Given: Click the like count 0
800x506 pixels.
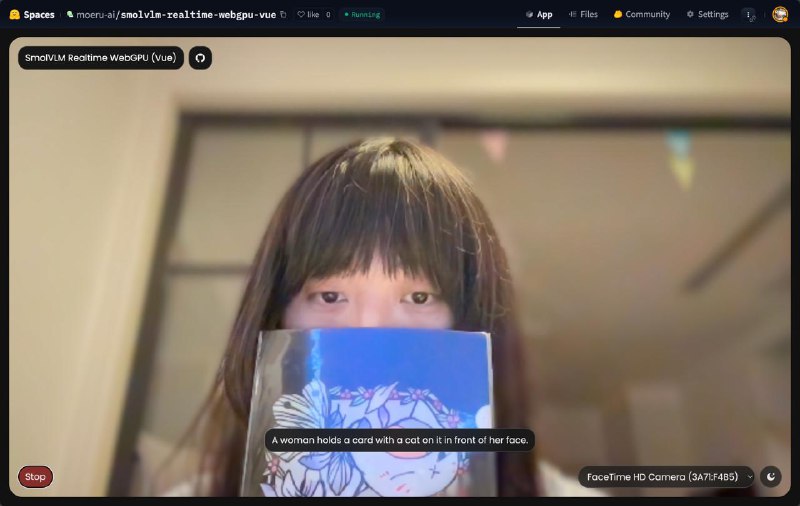Looking at the screenshot, I should point(328,15).
